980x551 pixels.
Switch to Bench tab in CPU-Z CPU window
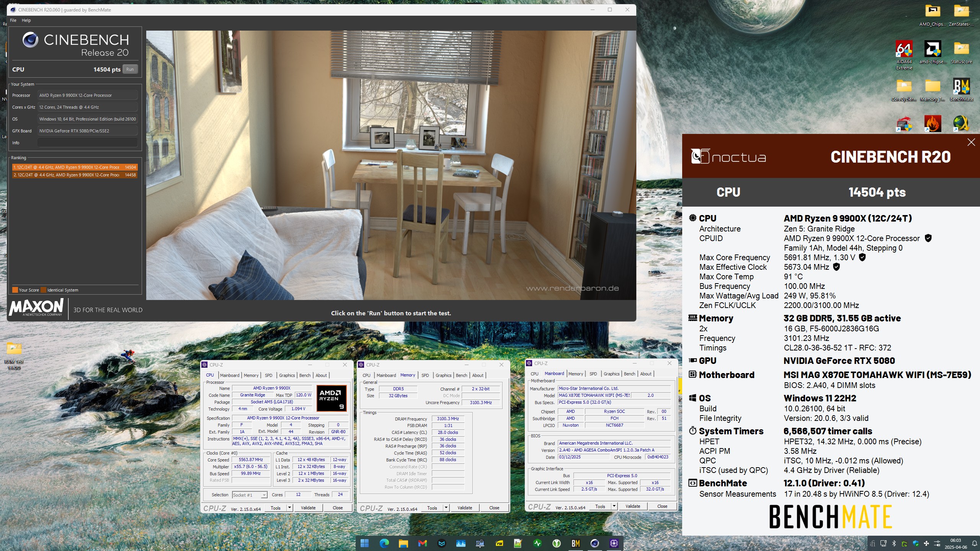[305, 375]
